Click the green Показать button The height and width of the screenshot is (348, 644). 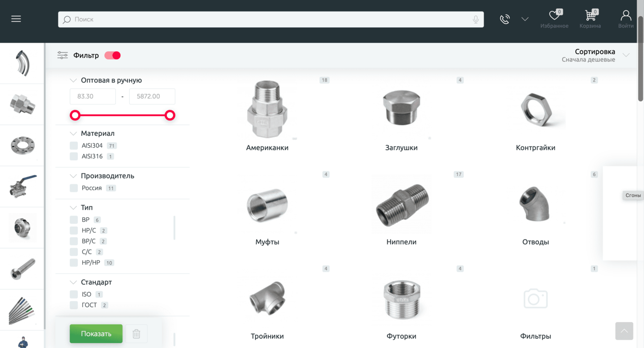pos(96,334)
